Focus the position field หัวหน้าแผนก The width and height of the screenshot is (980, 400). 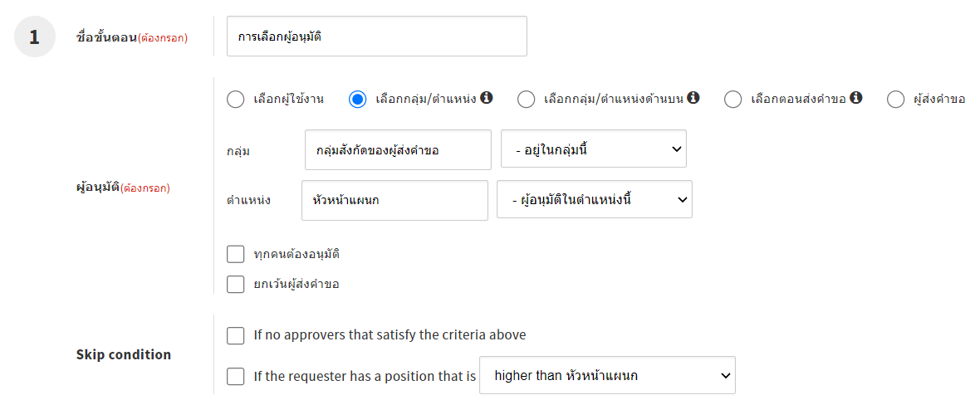click(x=394, y=200)
